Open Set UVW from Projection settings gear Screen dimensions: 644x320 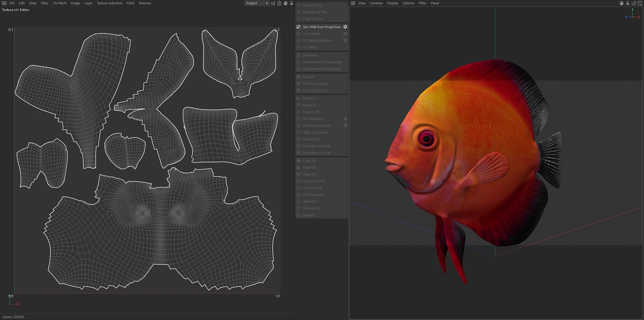[345, 27]
